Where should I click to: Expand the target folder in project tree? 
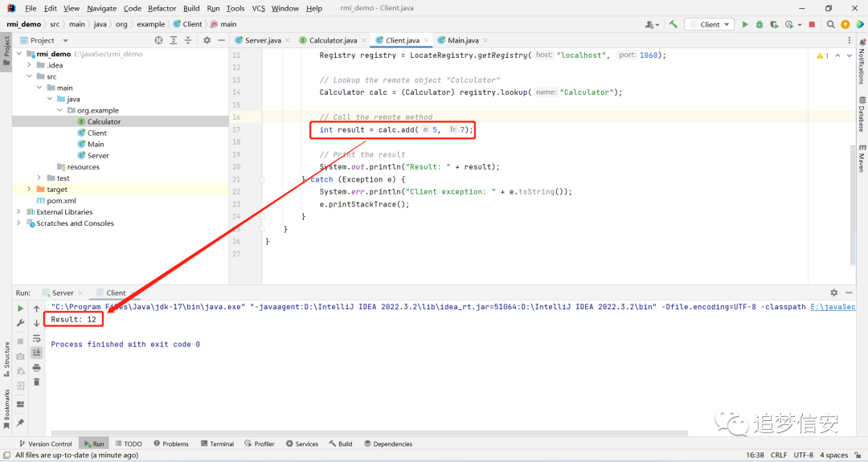coord(29,190)
